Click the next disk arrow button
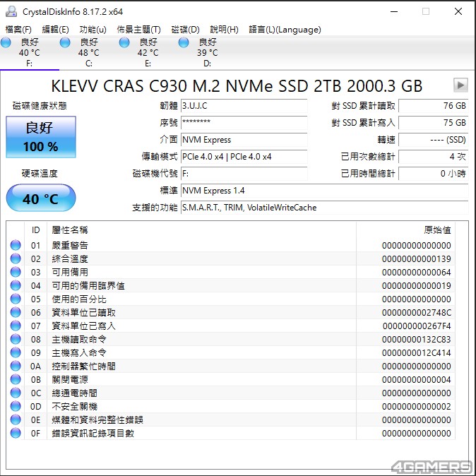Screen dimensions: 476x476 tap(460, 85)
